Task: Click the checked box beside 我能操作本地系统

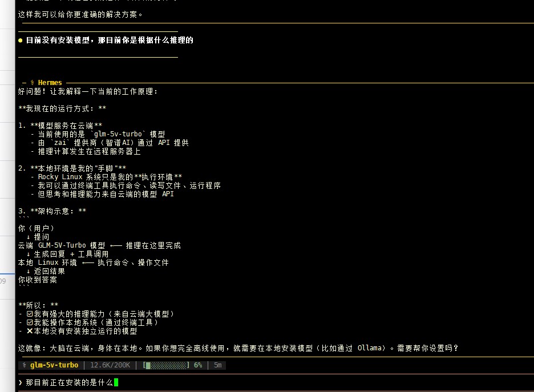Action: (x=30, y=322)
